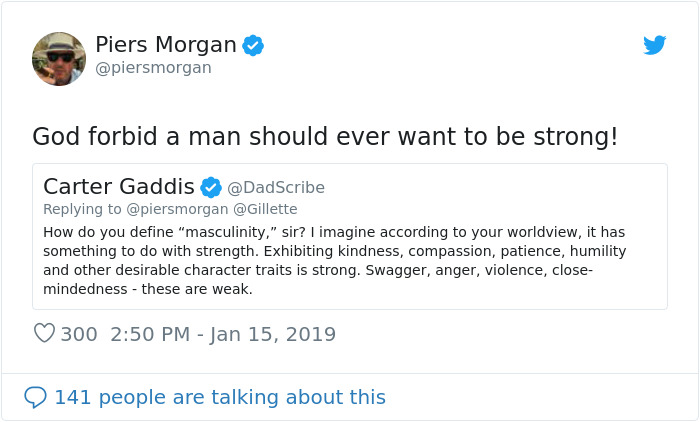The image size is (700, 422).
Task: Open "141 people are talking about this"
Action: click(219, 397)
